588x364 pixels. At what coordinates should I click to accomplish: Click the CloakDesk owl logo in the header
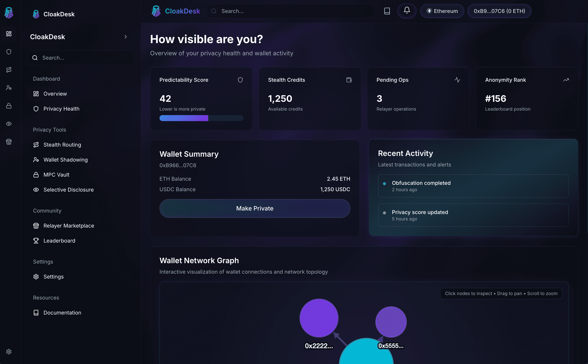(156, 11)
